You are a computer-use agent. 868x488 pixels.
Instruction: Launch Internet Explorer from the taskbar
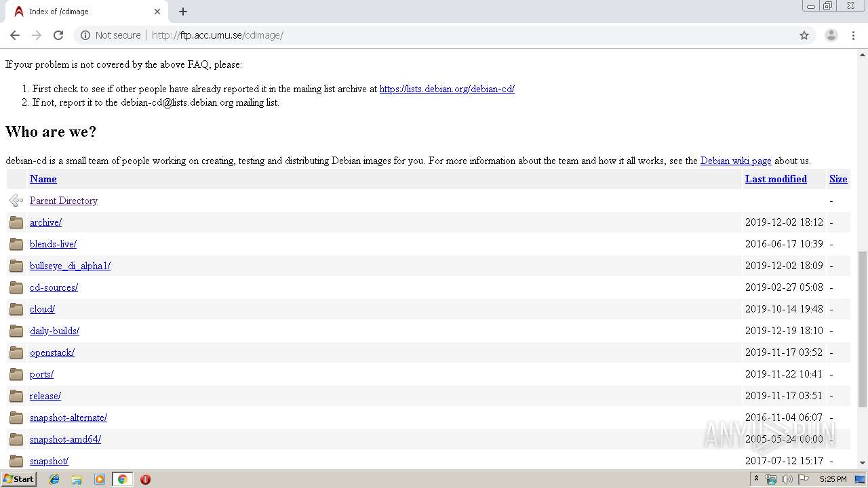tap(54, 479)
